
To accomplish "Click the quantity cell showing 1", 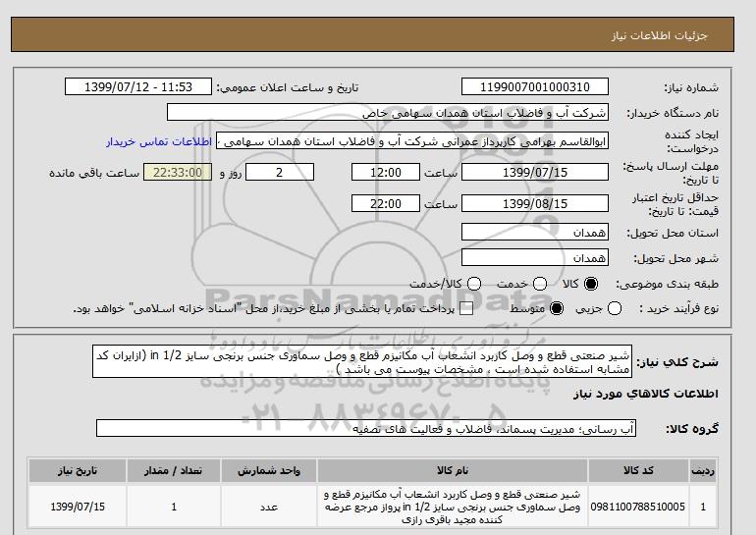I will tap(174, 507).
